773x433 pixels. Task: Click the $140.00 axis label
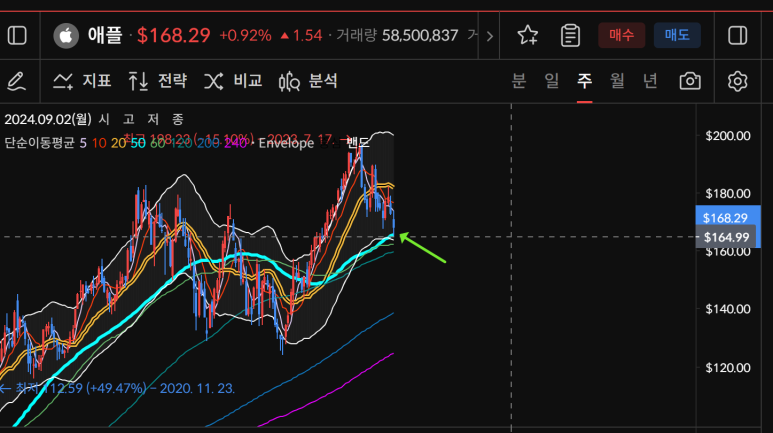(728, 309)
